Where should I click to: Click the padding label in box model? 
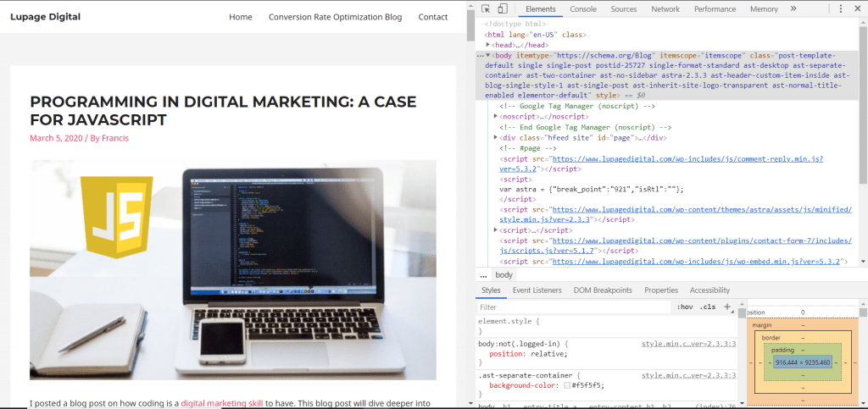(782, 350)
